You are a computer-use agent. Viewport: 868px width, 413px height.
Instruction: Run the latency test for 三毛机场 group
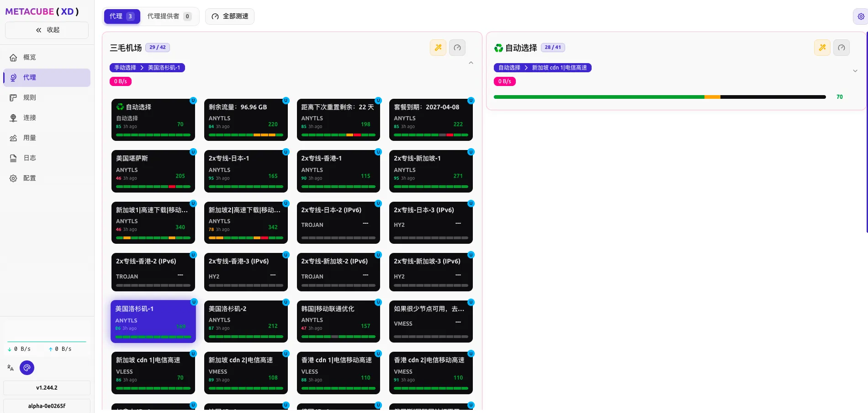[457, 48]
